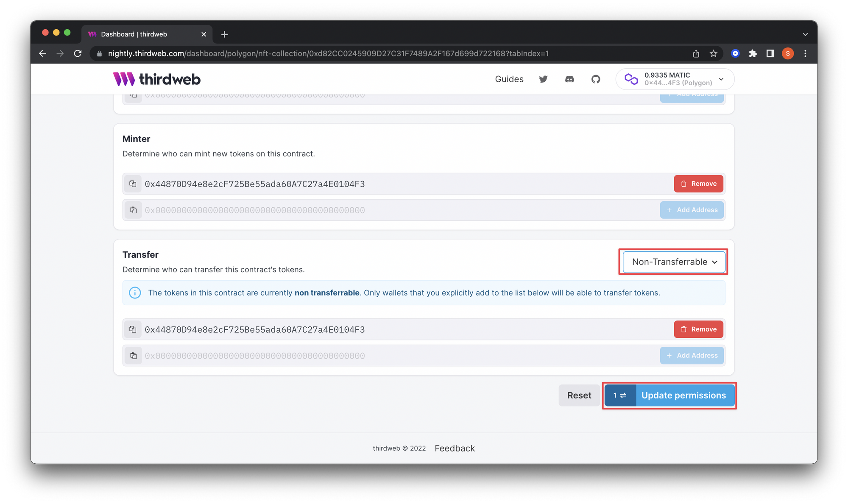Click paste icon in Minter empty address field
848x504 pixels.
tap(133, 210)
